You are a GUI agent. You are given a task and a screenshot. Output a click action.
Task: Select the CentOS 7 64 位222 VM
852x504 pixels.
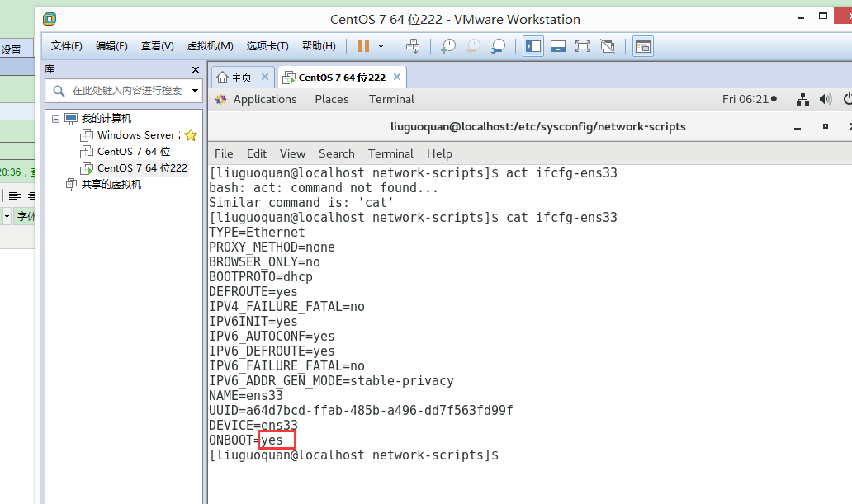[x=142, y=167]
